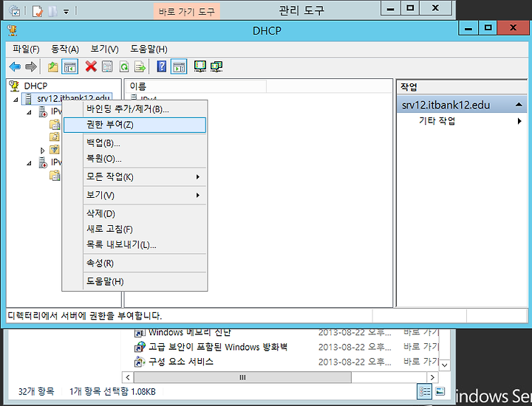This screenshot has height=406, width=532.
Task: Click the scroll left arrow in Explorer
Action: click(x=128, y=377)
